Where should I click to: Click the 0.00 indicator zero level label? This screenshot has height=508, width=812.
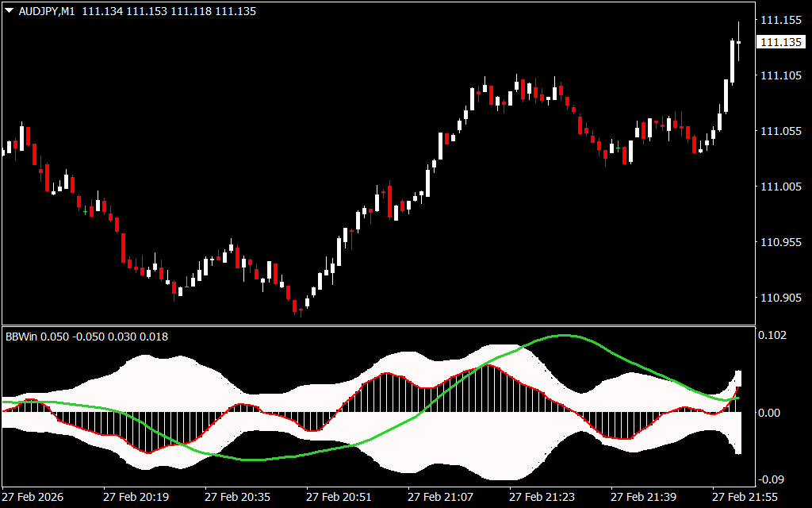(772, 413)
